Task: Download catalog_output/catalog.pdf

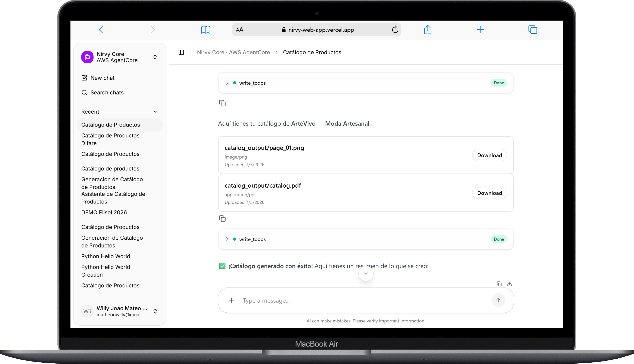Action: pos(489,193)
